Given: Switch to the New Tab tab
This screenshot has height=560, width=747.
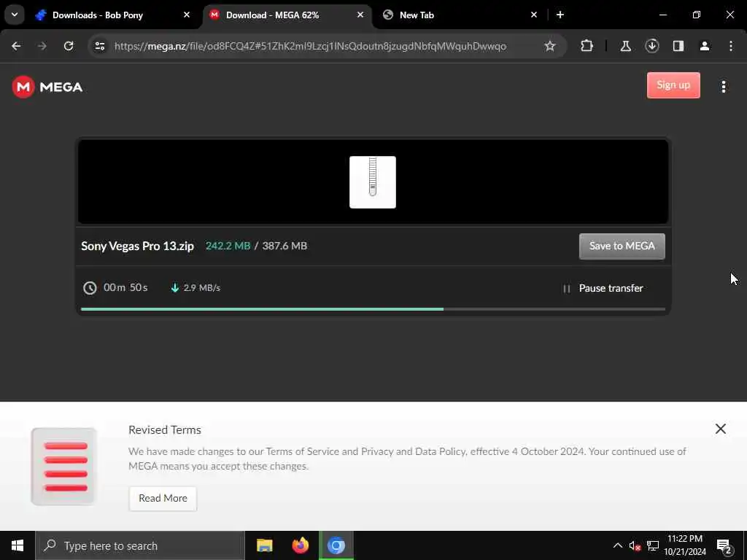Looking at the screenshot, I should click(x=460, y=15).
